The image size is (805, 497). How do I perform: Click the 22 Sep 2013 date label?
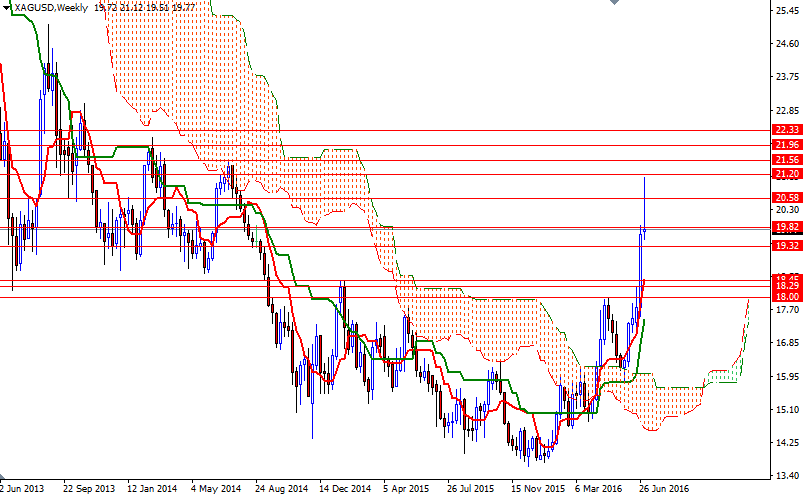pos(89,489)
